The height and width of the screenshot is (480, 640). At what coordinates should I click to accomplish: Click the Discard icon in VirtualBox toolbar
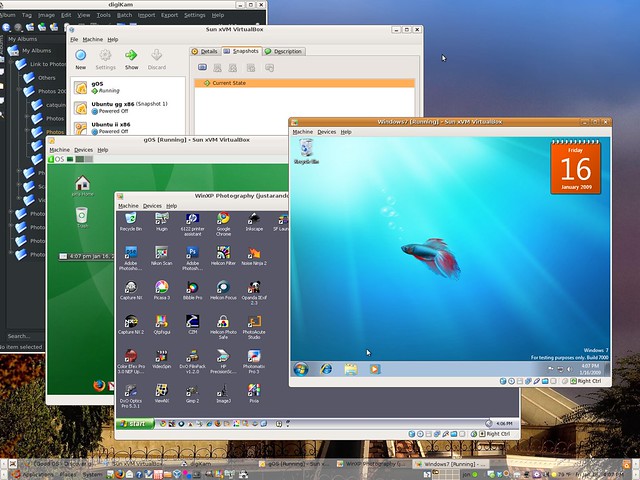click(157, 55)
